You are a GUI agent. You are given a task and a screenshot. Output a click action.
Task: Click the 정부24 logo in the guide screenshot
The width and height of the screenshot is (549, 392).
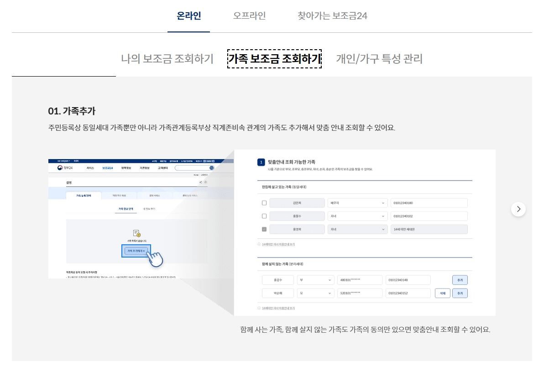pyautogui.click(x=65, y=168)
